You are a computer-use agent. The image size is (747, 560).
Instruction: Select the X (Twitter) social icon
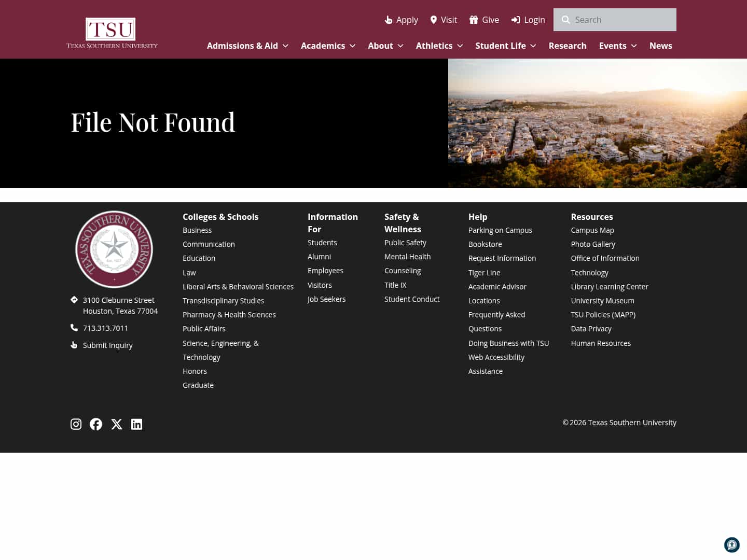[x=117, y=424]
